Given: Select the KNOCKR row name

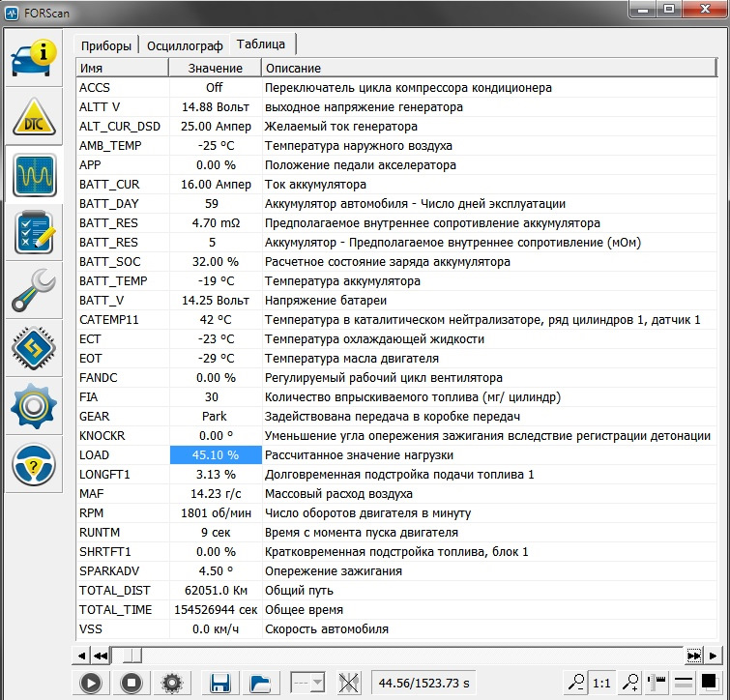Looking at the screenshot, I should (102, 436).
